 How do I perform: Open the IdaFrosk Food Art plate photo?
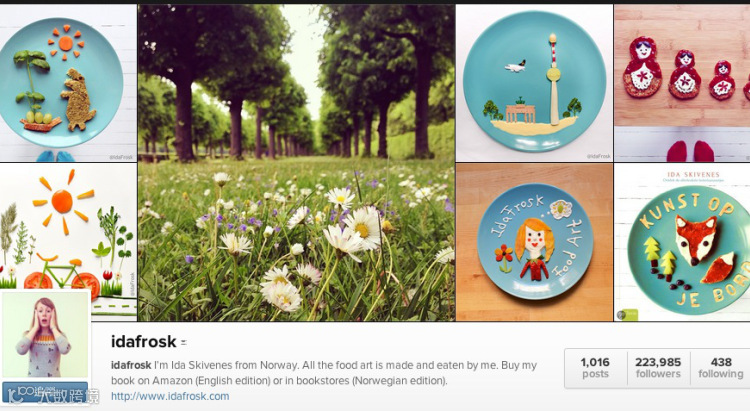point(534,242)
